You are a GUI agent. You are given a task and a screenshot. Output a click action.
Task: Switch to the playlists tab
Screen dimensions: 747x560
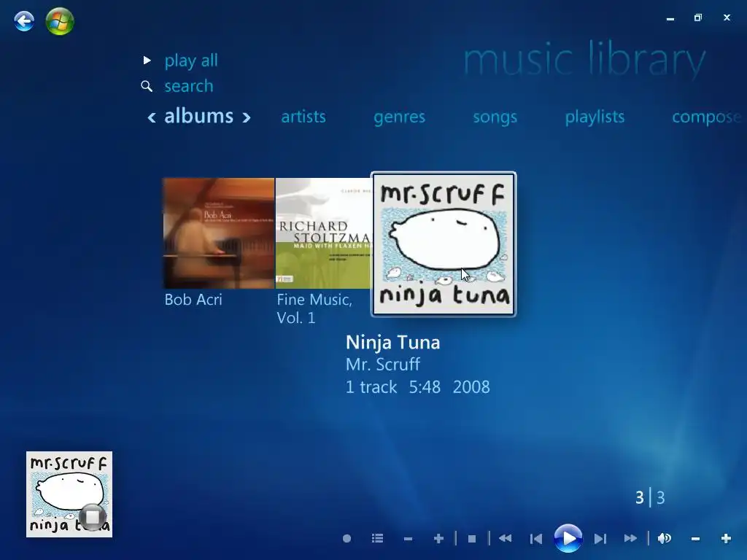click(595, 117)
